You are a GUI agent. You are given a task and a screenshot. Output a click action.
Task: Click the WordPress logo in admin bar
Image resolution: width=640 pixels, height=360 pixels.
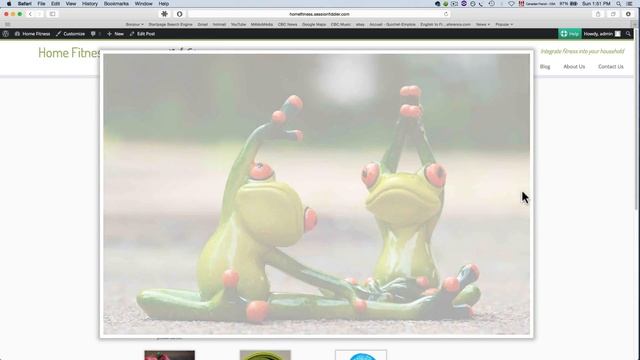click(x=6, y=34)
